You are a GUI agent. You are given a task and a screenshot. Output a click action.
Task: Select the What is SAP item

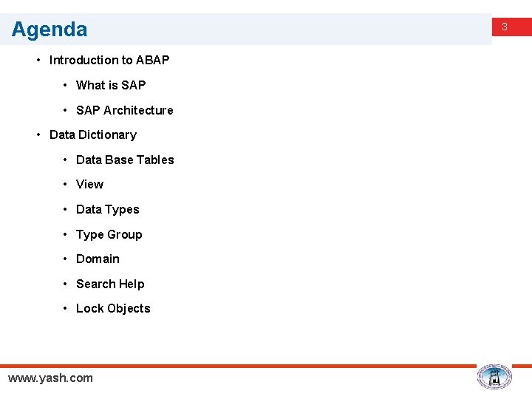pos(111,85)
